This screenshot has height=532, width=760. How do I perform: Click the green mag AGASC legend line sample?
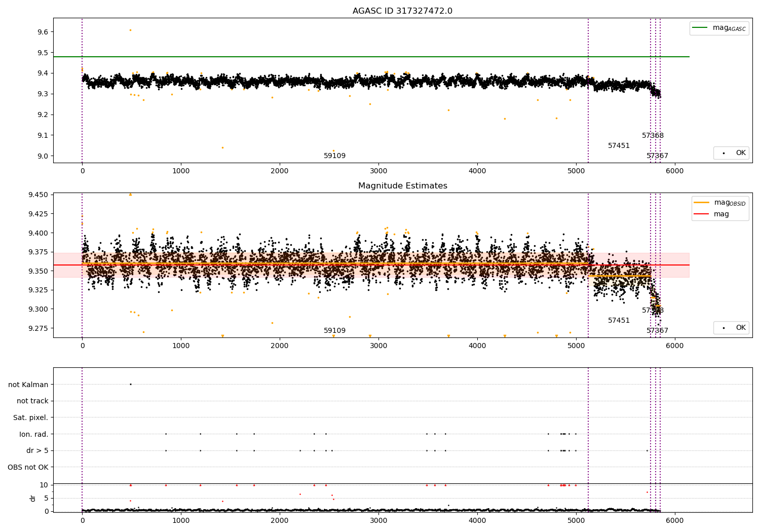[x=701, y=28]
